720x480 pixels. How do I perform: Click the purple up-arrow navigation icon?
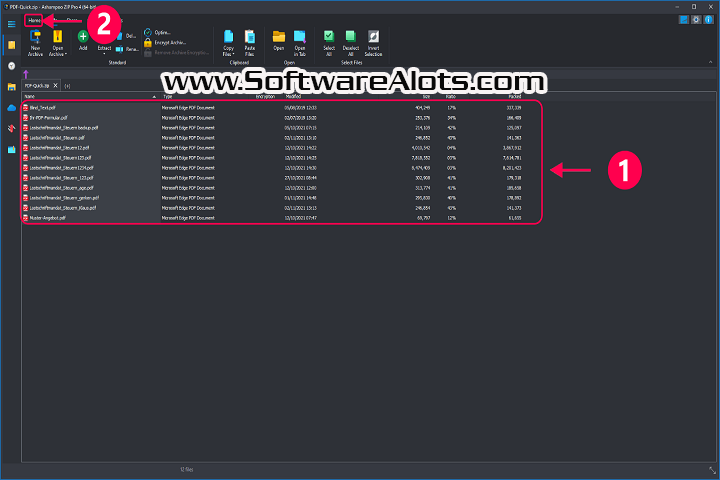point(26,74)
